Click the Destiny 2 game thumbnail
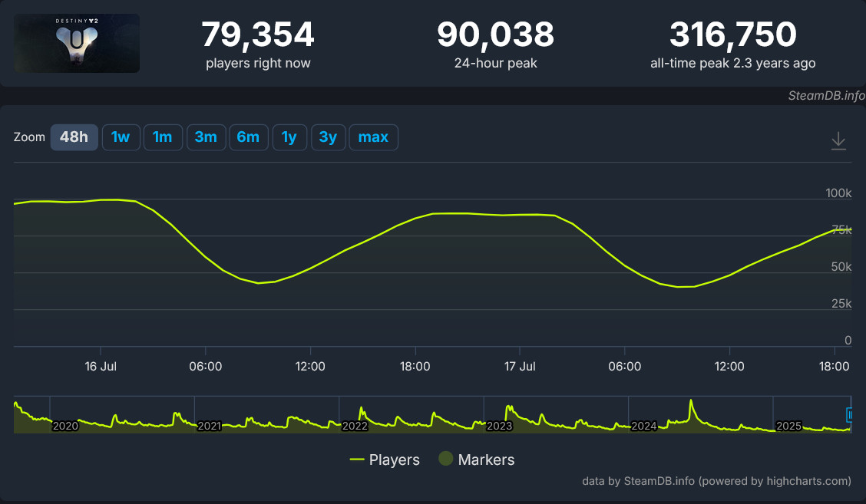The width and height of the screenshot is (866, 504). point(77,43)
